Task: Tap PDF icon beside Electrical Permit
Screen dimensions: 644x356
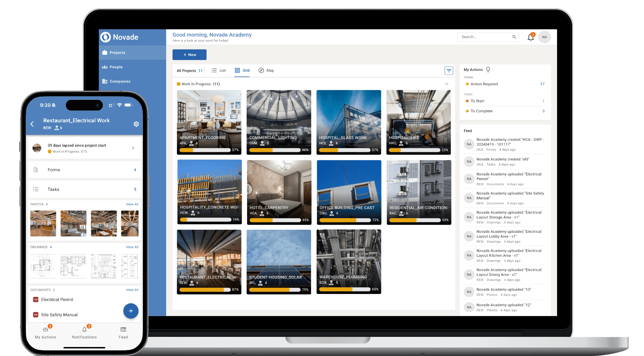Action: (36, 300)
